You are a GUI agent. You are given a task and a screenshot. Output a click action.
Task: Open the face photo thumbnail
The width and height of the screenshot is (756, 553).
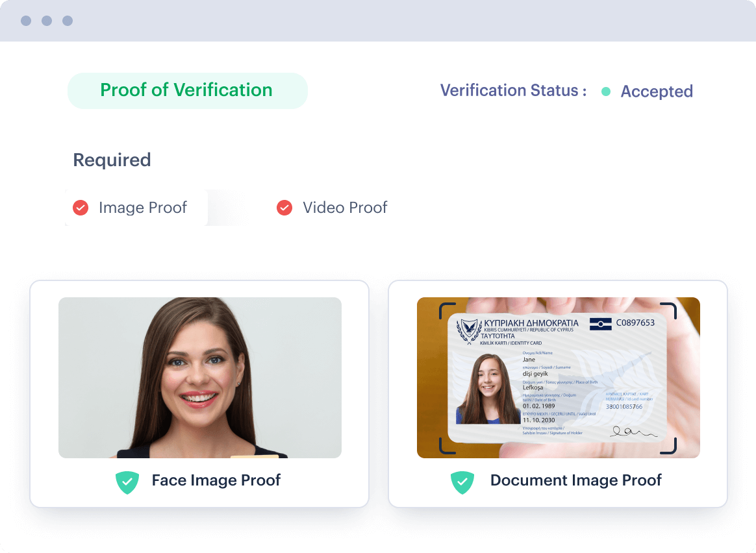pos(200,378)
